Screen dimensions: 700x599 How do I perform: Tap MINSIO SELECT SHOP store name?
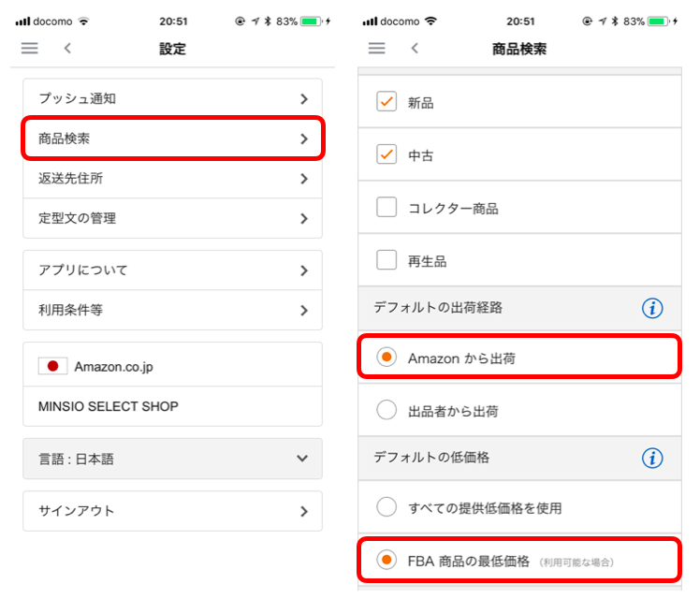[108, 406]
